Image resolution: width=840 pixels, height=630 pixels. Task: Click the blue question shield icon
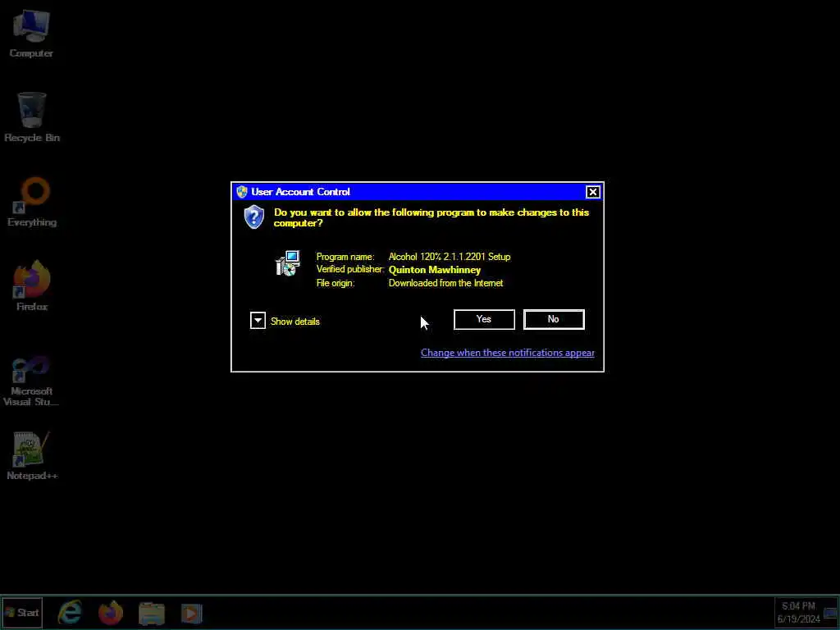point(254,217)
